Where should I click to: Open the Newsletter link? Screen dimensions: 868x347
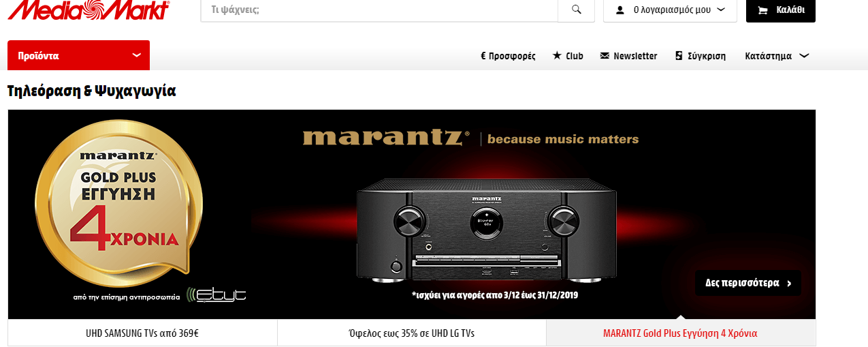pyautogui.click(x=635, y=56)
